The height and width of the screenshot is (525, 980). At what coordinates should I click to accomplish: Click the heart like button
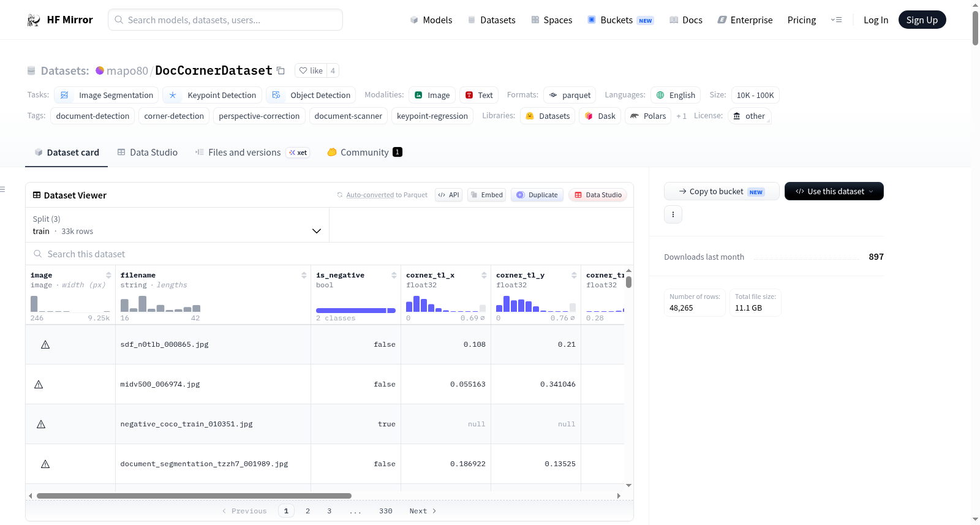pyautogui.click(x=311, y=70)
